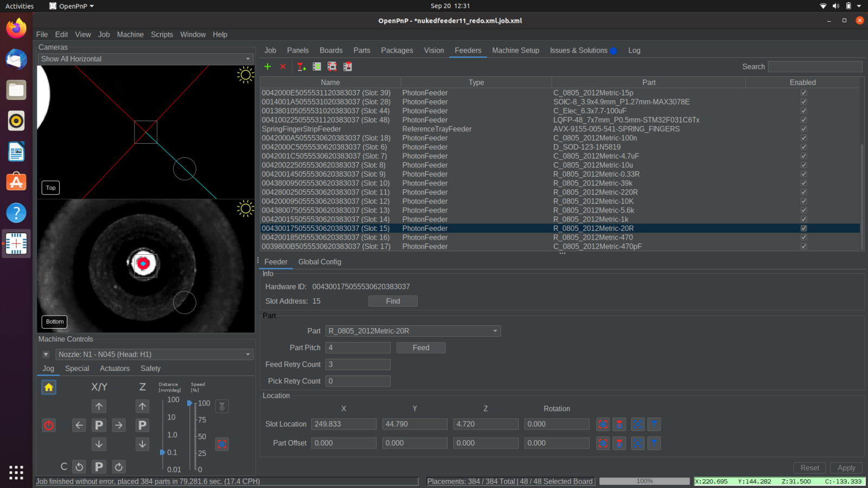Switch to the Vision tab

coord(434,50)
